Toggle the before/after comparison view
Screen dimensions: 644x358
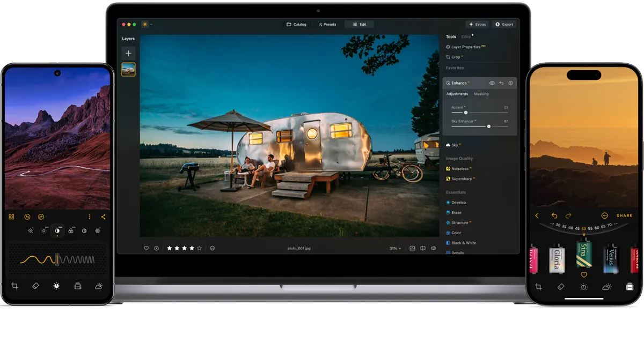(423, 248)
